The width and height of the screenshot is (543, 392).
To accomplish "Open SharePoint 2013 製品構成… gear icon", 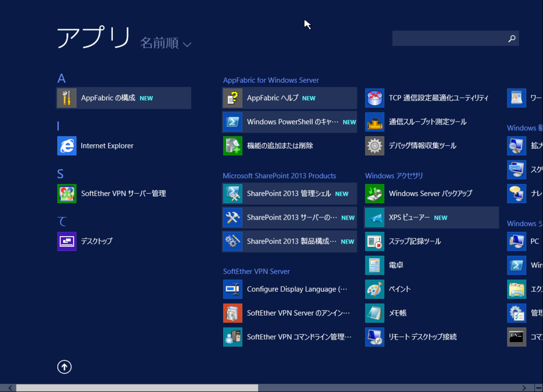I will click(233, 241).
